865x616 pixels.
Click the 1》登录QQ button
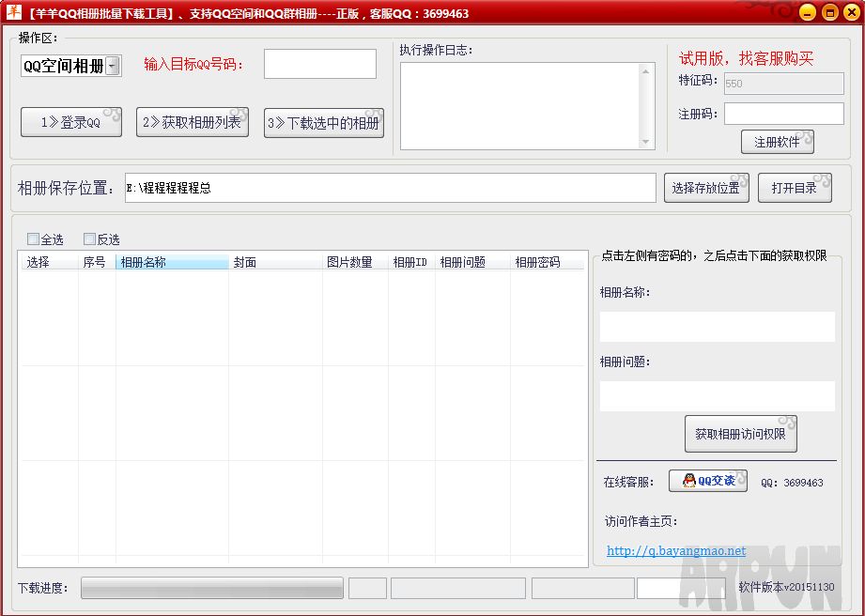(71, 122)
